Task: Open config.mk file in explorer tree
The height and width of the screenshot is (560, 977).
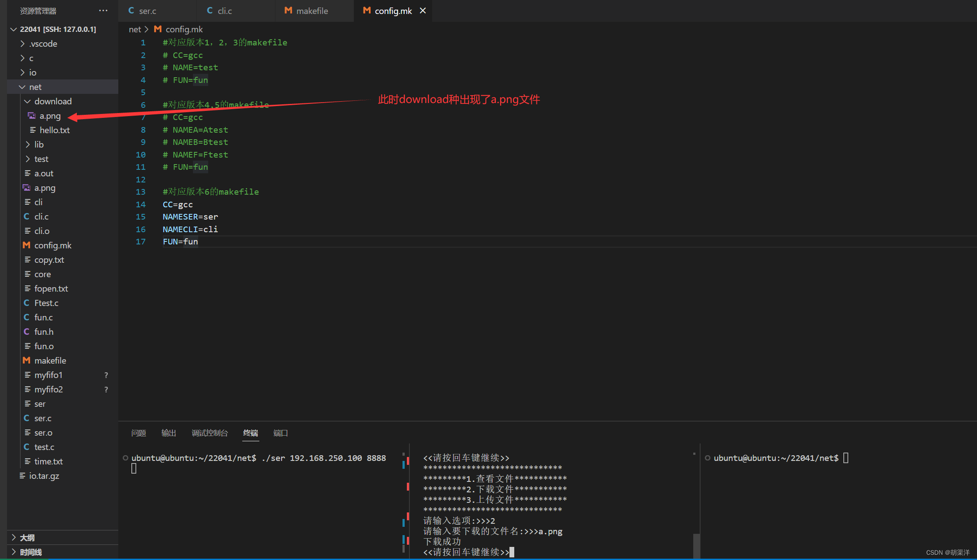Action: [52, 245]
